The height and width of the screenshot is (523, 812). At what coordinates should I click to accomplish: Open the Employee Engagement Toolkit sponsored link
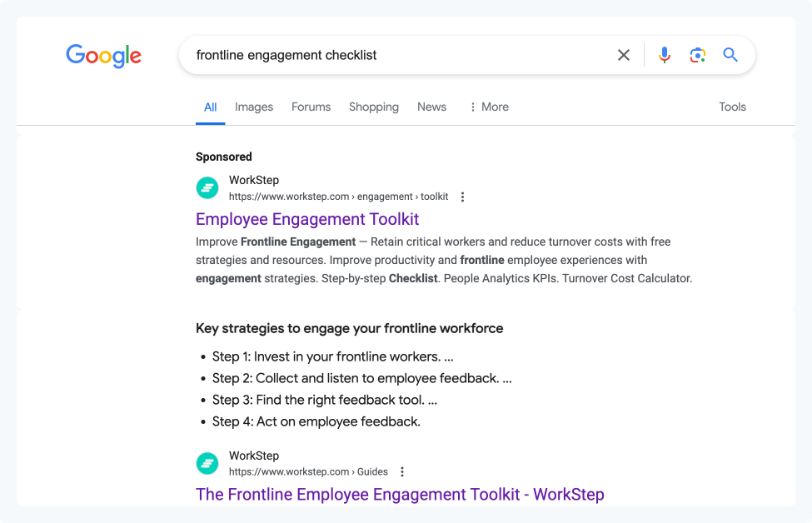[307, 219]
